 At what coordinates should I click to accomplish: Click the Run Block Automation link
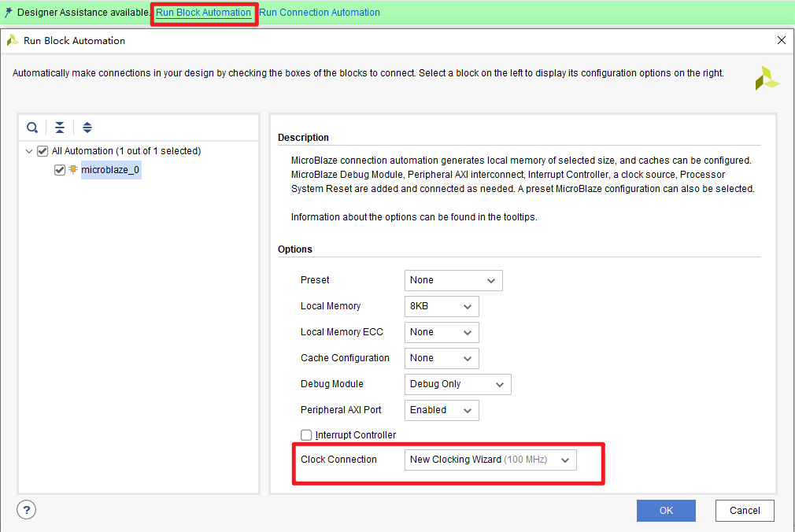tap(203, 12)
